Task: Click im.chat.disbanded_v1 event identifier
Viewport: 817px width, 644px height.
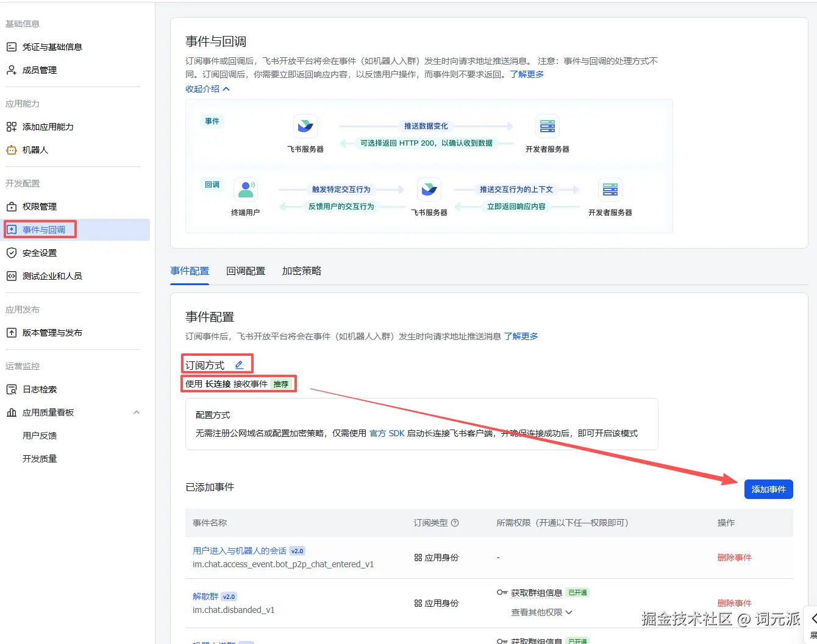Action: coord(234,610)
